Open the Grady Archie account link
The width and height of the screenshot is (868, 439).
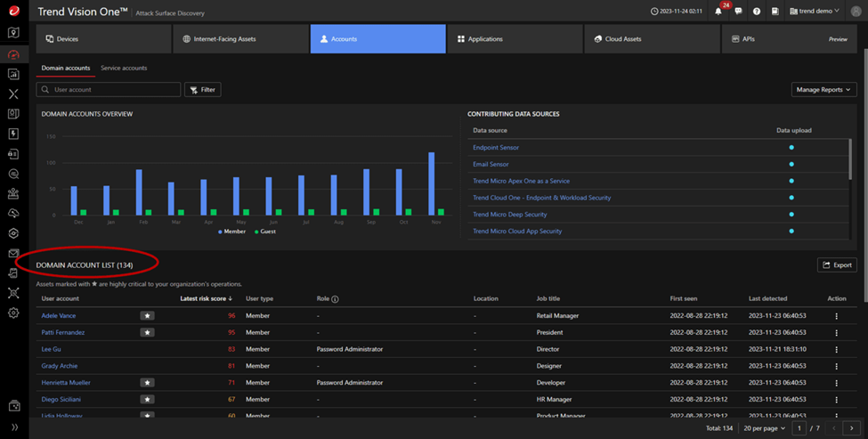[60, 366]
